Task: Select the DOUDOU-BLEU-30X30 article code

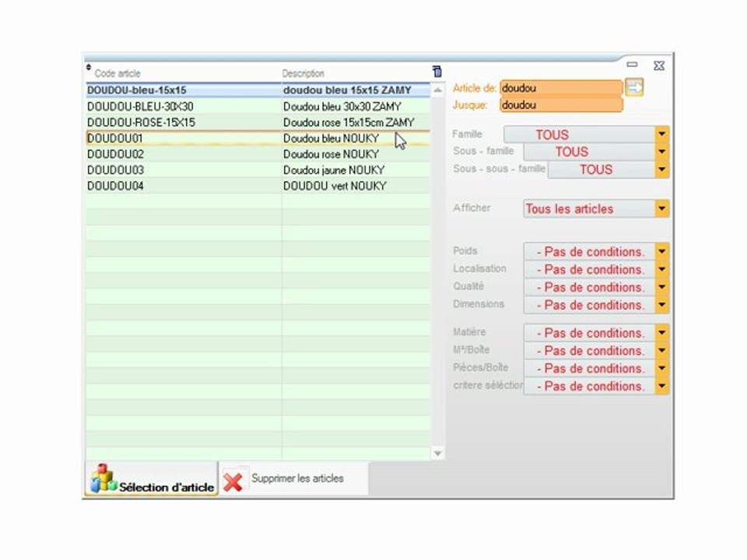Action: click(140, 107)
